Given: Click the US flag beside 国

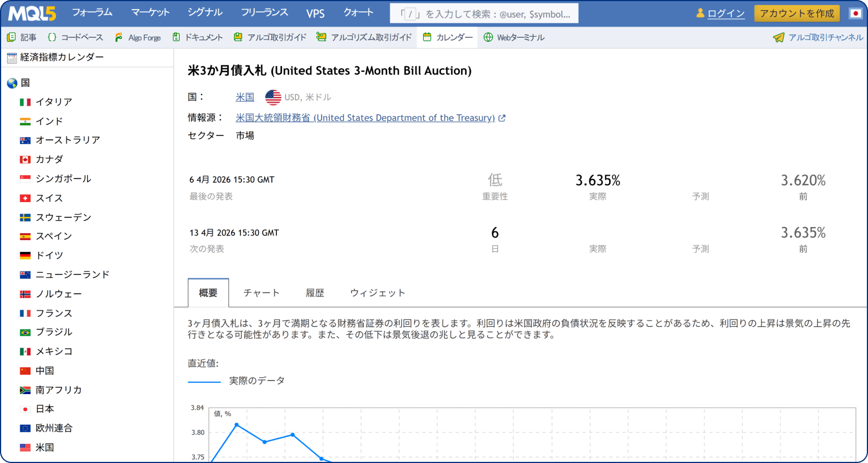Looking at the screenshot, I should point(274,97).
